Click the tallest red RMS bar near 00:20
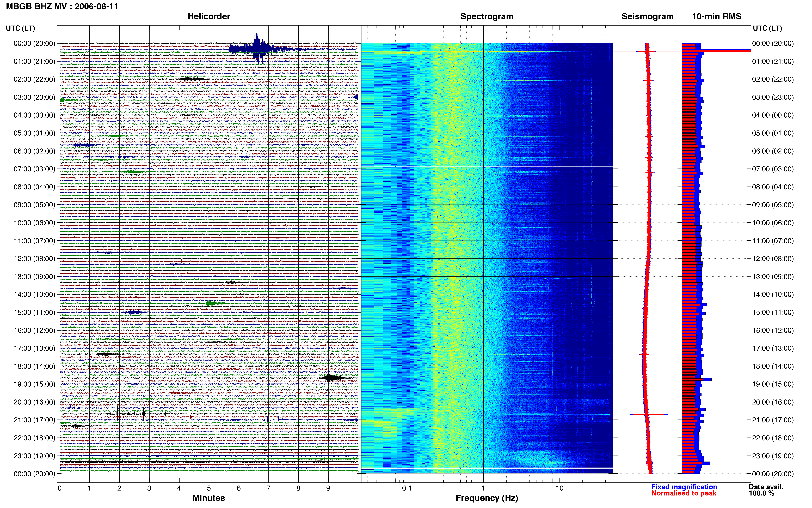812x508 pixels. pyautogui.click(x=716, y=51)
